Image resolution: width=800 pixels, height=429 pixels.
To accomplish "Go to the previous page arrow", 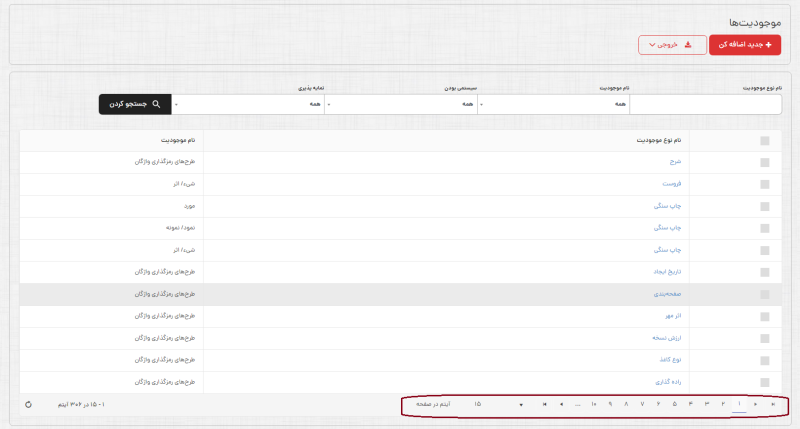I will coord(756,404).
